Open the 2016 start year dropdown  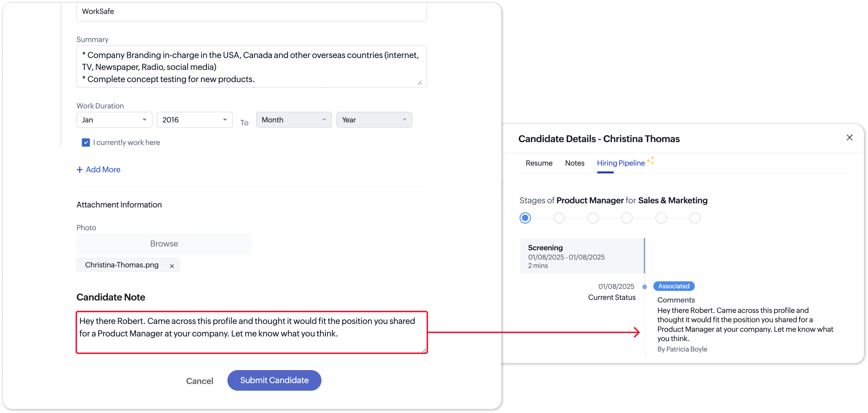[194, 120]
